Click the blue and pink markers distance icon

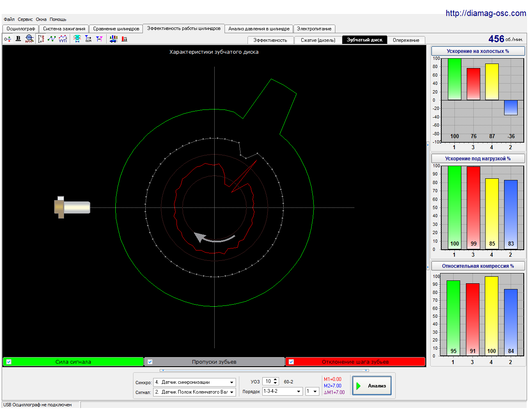[99, 39]
